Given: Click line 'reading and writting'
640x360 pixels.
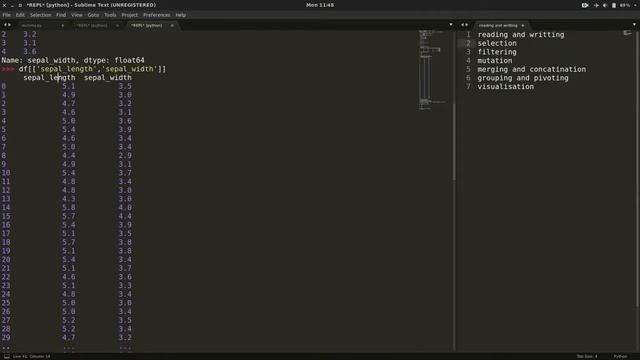Looking at the screenshot, I should tap(521, 35).
